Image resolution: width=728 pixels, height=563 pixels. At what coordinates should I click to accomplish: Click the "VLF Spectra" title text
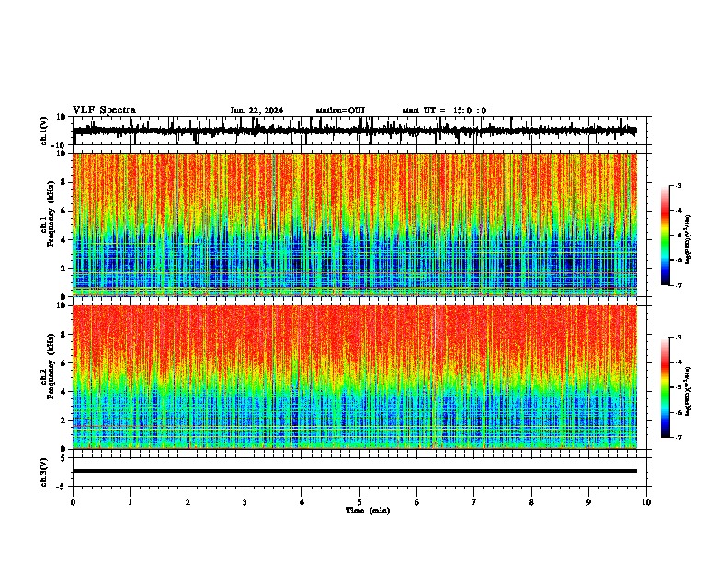(x=104, y=110)
